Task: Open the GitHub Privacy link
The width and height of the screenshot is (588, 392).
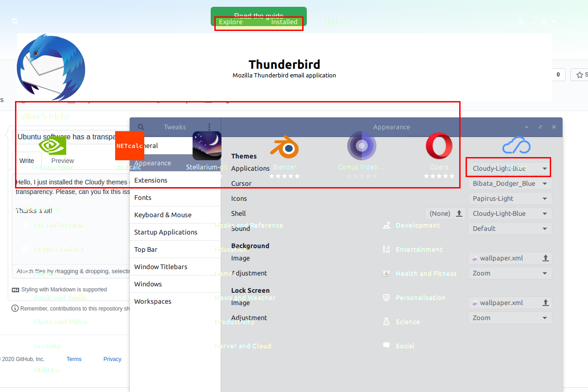Action: pos(112,359)
